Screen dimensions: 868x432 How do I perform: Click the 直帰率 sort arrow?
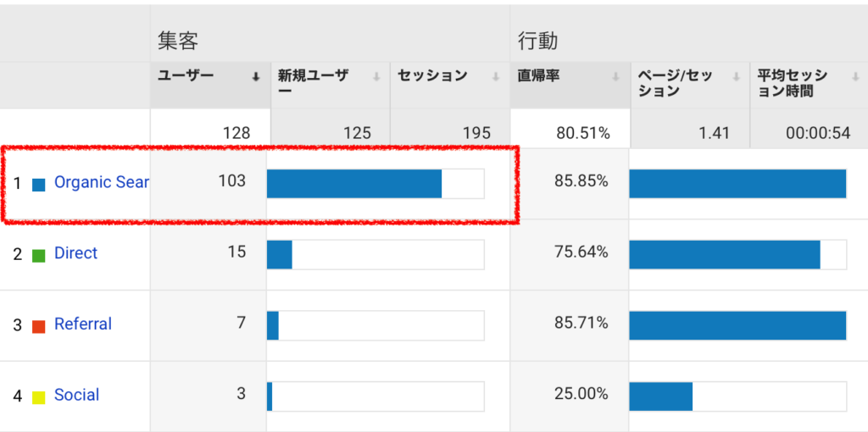(615, 78)
